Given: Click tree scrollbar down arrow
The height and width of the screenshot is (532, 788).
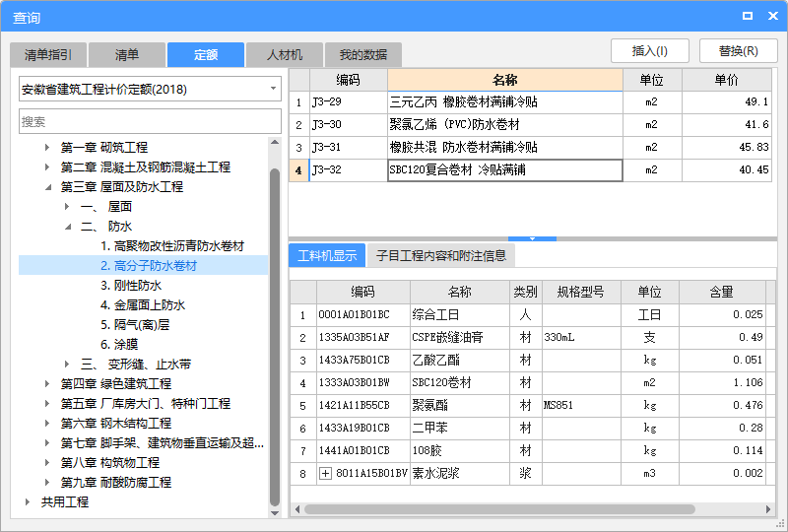Looking at the screenshot, I should tap(275, 513).
